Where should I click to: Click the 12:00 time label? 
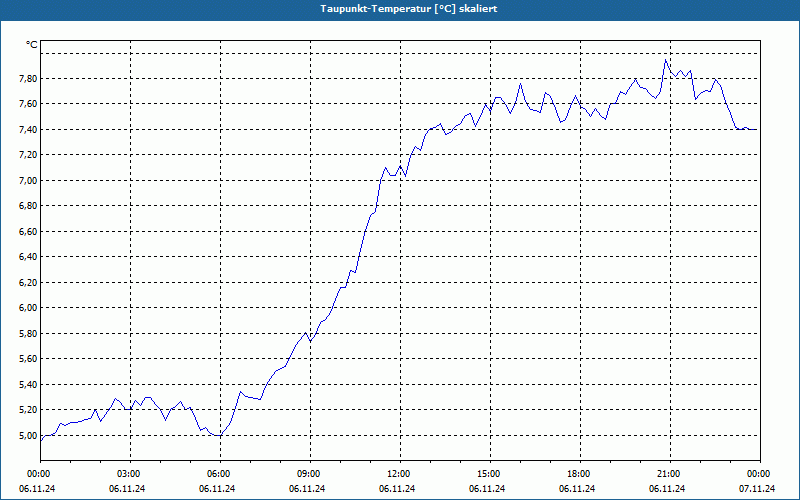tap(400, 474)
